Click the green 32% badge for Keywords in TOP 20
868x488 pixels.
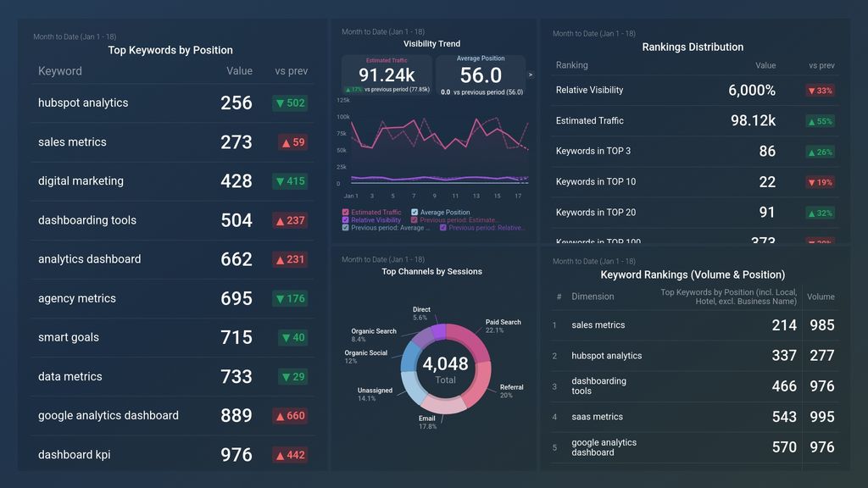(821, 213)
